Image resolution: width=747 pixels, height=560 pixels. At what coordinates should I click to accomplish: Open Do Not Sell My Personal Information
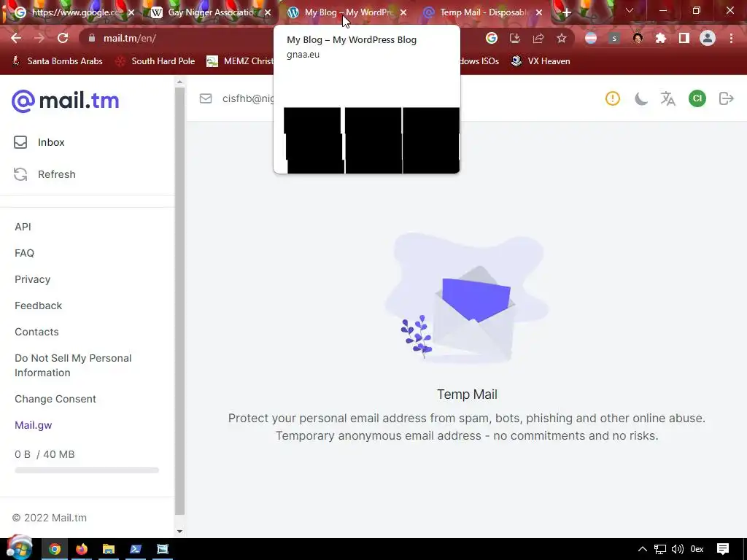pyautogui.click(x=73, y=365)
